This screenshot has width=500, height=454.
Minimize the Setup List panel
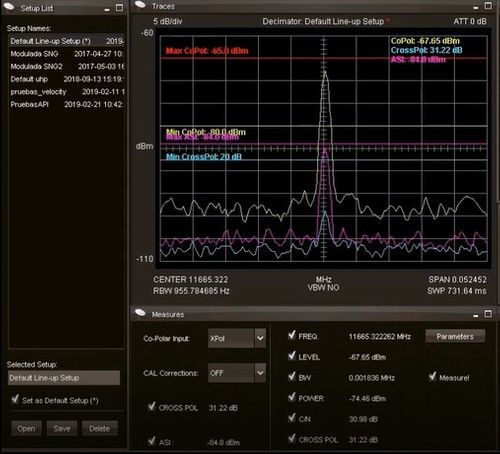click(107, 10)
